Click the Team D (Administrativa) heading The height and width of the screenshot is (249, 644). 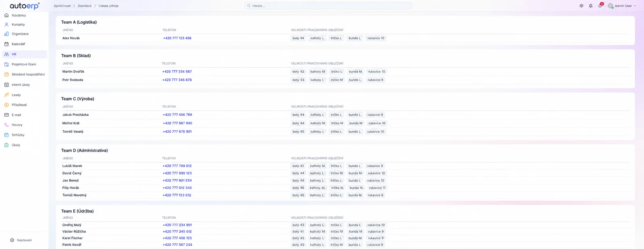85,150
